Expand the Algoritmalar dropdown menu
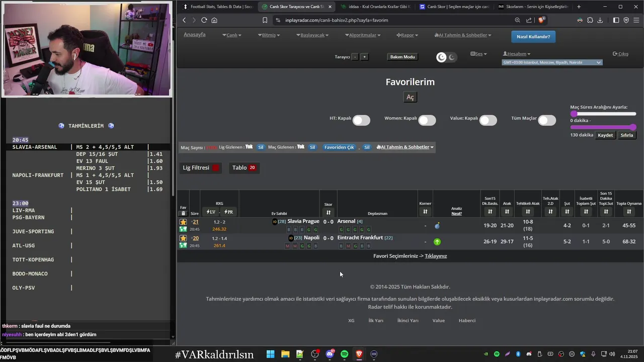The width and height of the screenshot is (644, 362). coord(363,35)
